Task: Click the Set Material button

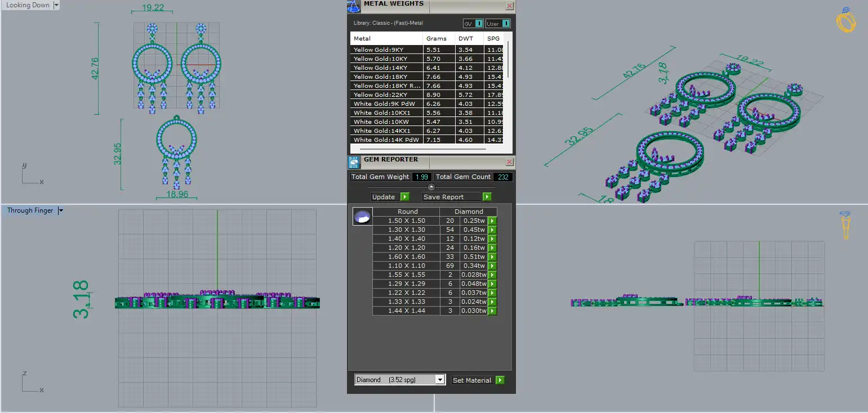Action: pyautogui.click(x=478, y=380)
